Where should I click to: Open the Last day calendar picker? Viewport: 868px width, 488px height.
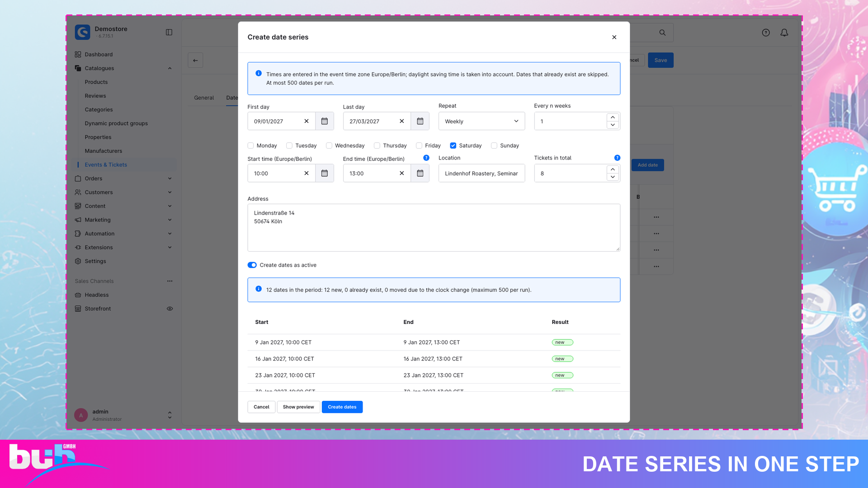pos(420,121)
